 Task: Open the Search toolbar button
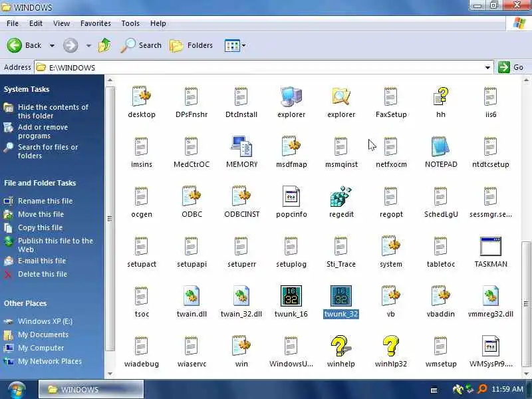tap(141, 45)
